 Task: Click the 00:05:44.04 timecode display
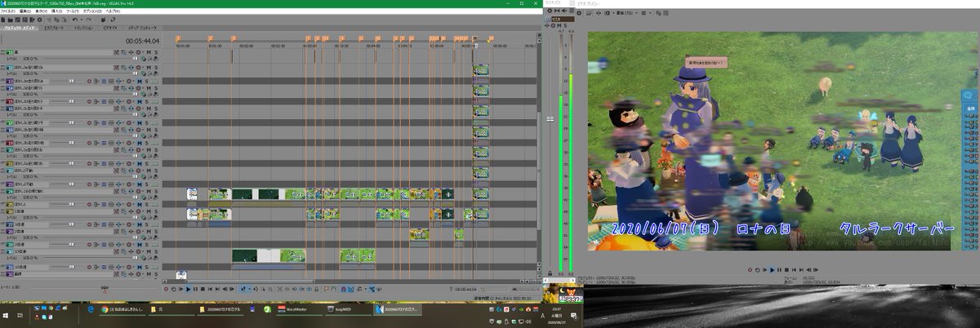[142, 41]
